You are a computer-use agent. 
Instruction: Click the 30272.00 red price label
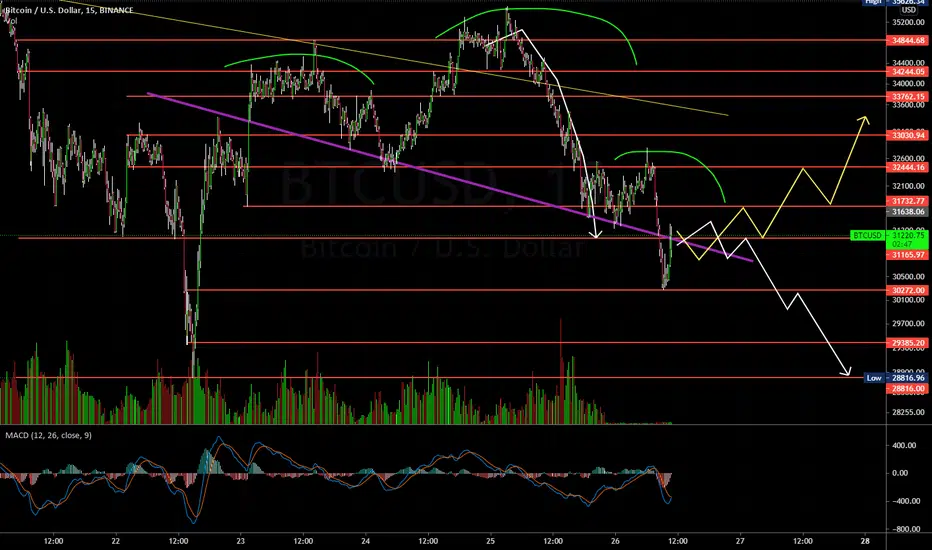pyautogui.click(x=909, y=291)
